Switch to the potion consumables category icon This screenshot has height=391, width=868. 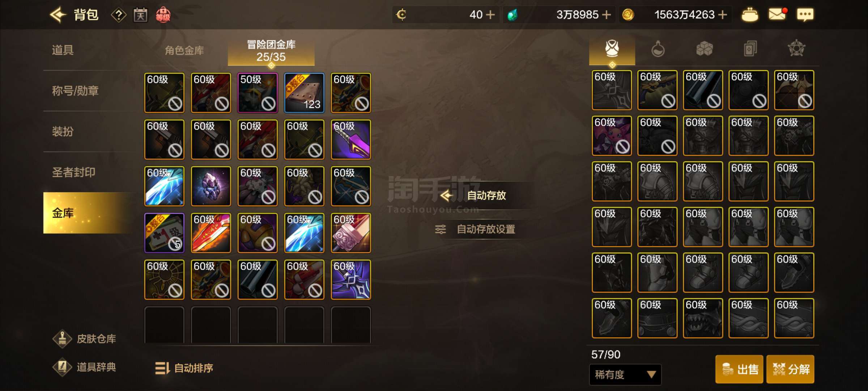tap(658, 49)
